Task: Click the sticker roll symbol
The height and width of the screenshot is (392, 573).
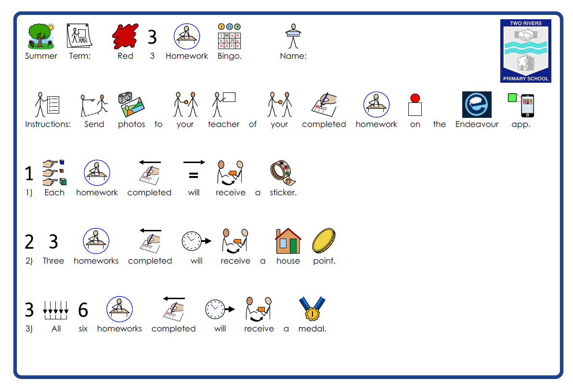Action: (x=283, y=173)
